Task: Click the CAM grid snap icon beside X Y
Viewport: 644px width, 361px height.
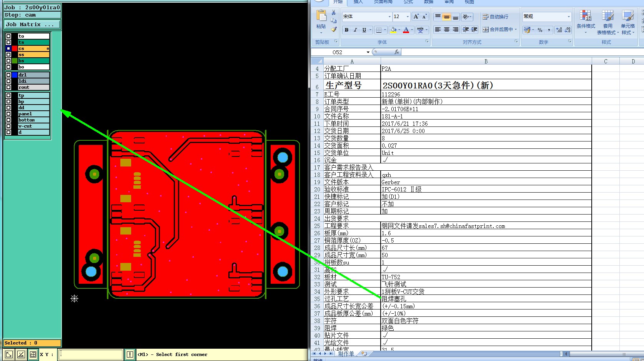Action: (x=33, y=354)
